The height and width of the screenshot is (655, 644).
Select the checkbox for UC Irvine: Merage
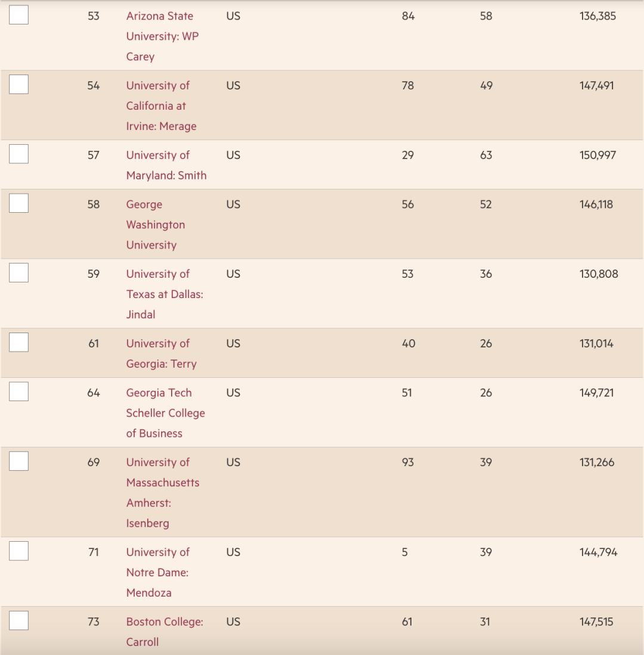pos(19,85)
